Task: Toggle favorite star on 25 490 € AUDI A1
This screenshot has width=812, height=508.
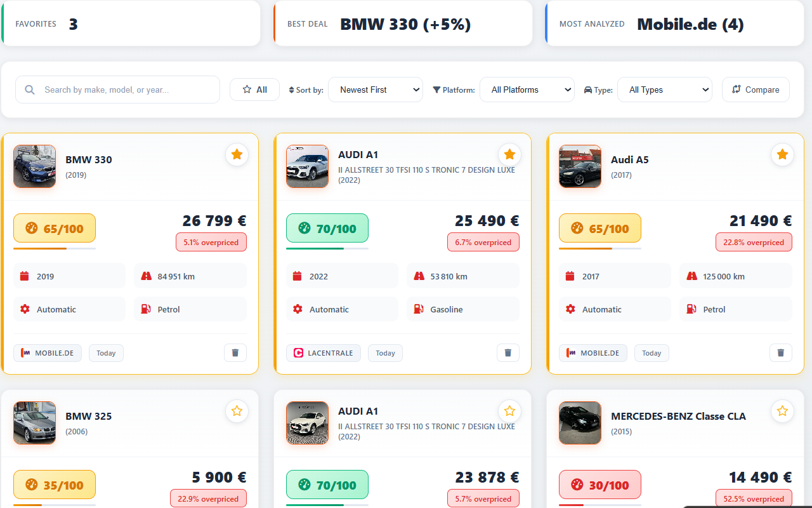Action: (x=509, y=154)
